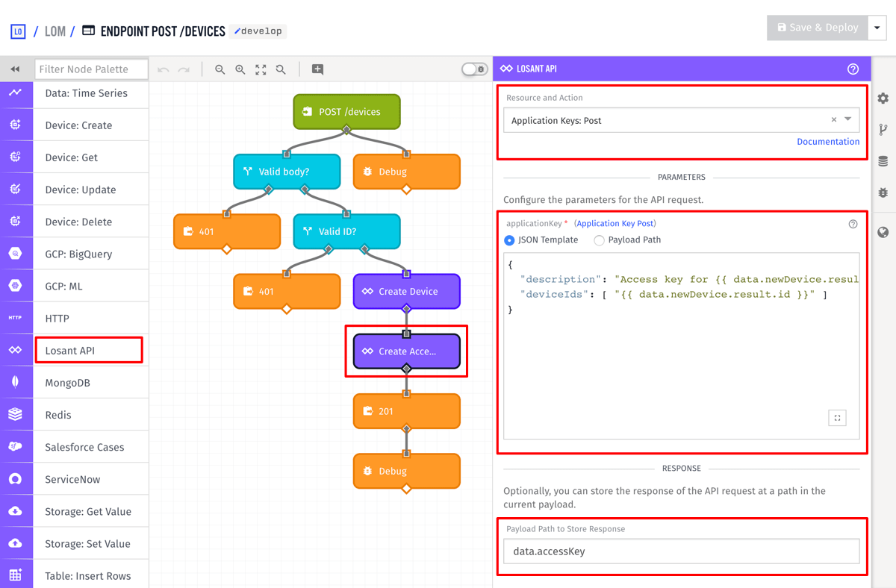
Task: Click the Filter Node Palette input
Action: [91, 69]
